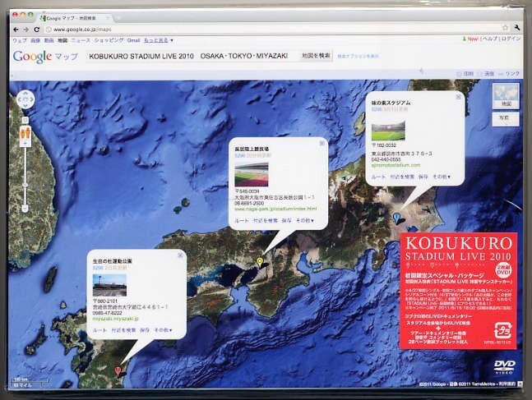The height and width of the screenshot is (400, 532).
Task: Zoom in with the plus button
Action: [x=25, y=144]
